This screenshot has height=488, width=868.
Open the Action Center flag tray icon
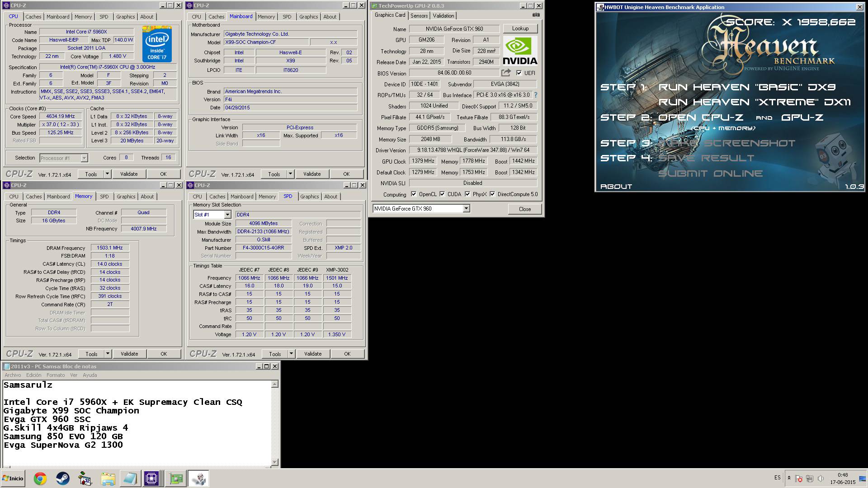[x=799, y=479]
